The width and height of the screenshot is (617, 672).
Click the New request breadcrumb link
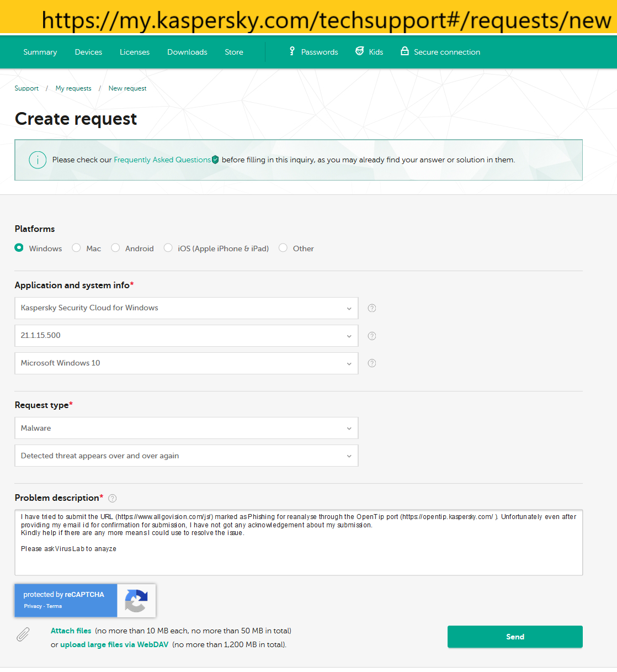point(127,88)
